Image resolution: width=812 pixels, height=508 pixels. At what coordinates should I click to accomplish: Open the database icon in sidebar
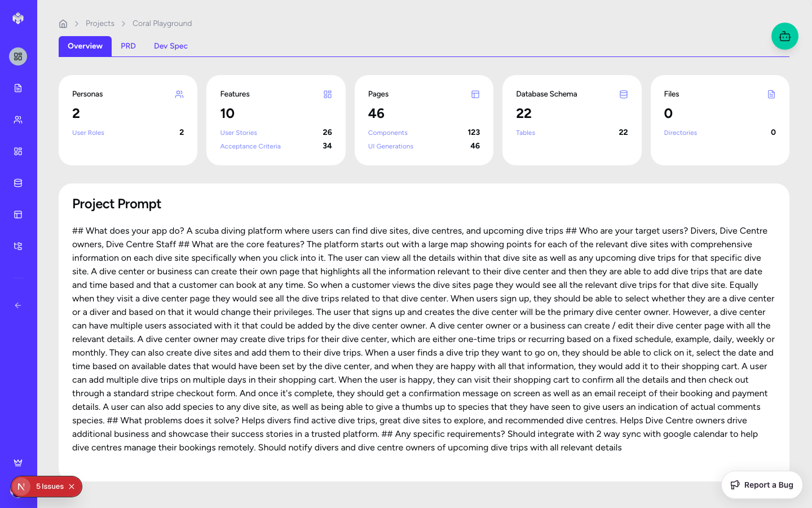18,183
